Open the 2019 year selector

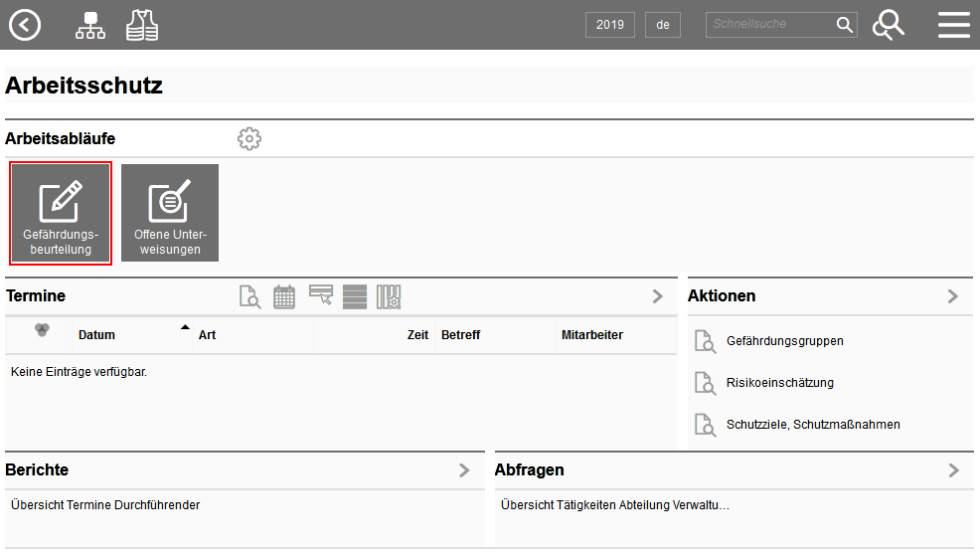(610, 25)
